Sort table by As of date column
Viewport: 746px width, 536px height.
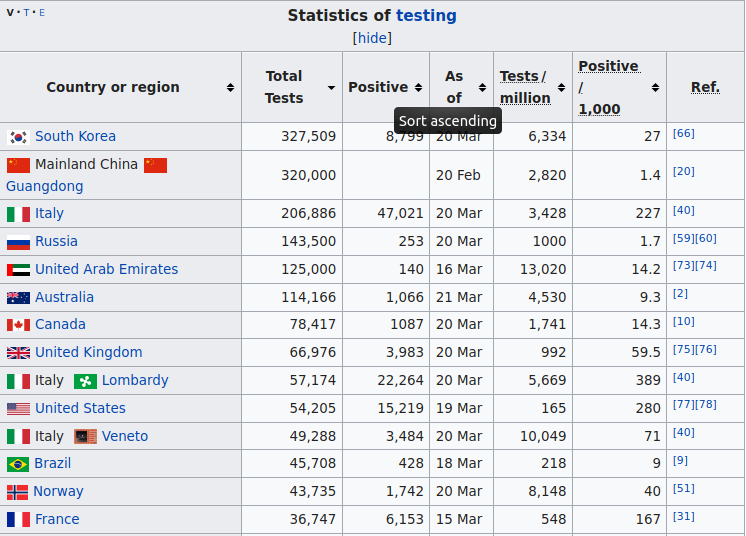482,88
